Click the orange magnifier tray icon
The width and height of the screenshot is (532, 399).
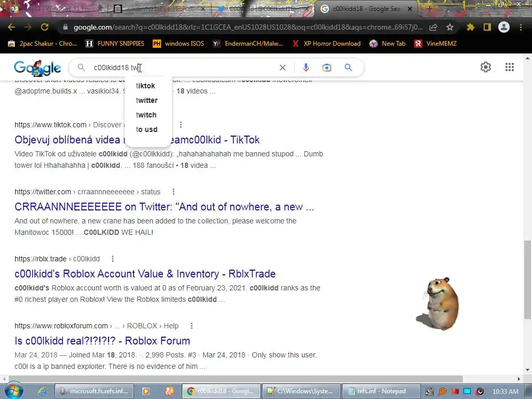[x=442, y=392]
